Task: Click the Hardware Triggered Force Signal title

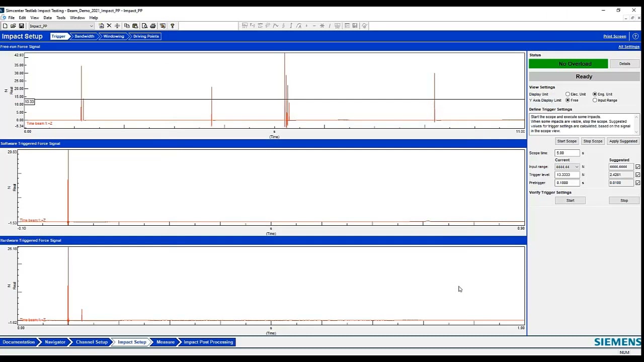Action: (x=31, y=240)
